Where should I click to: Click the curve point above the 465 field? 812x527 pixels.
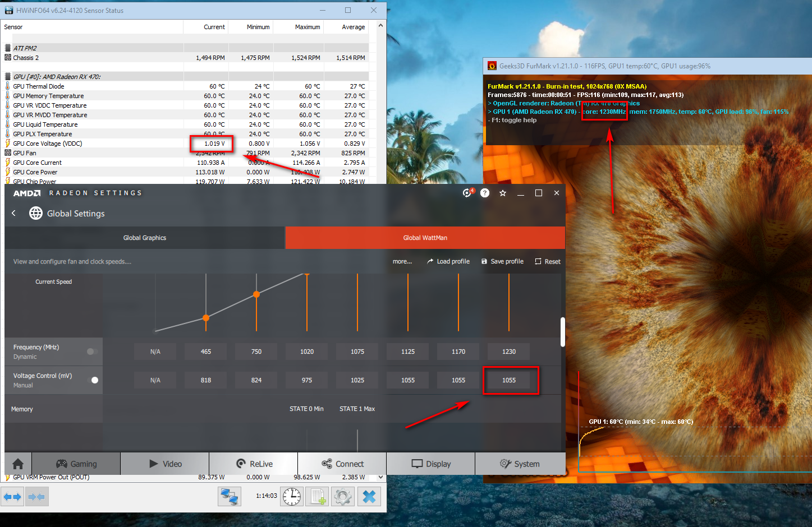(x=206, y=318)
